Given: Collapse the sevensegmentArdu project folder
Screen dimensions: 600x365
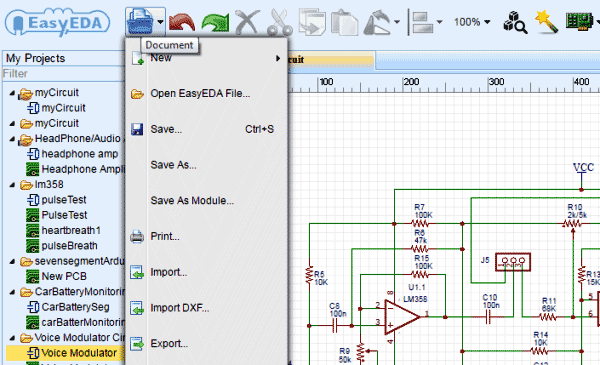Looking at the screenshot, I should (12, 261).
